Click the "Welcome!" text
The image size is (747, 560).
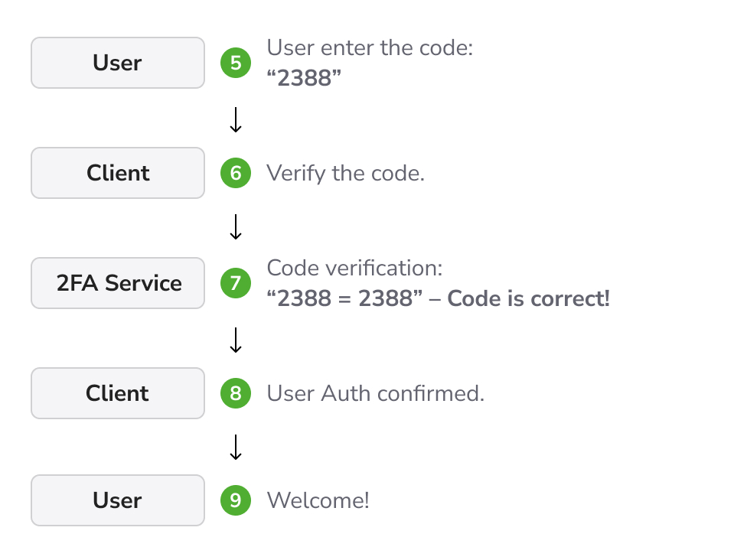point(318,500)
